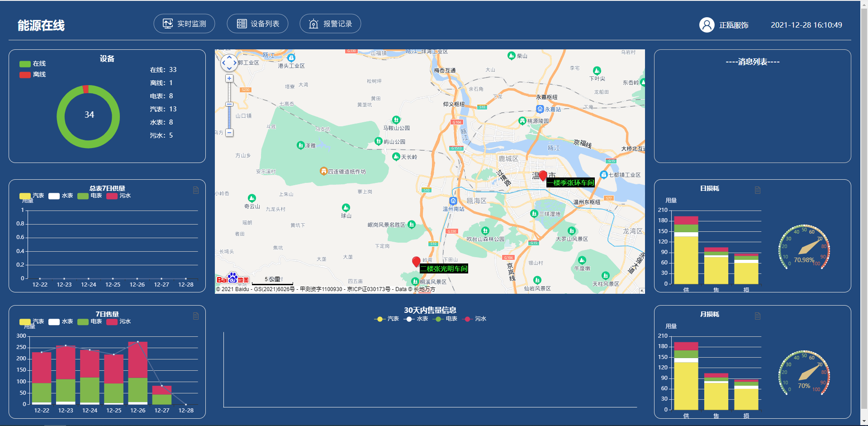Click the 马鞍山公园 park icon on map
This screenshot has height=426, width=868.
[x=396, y=120]
